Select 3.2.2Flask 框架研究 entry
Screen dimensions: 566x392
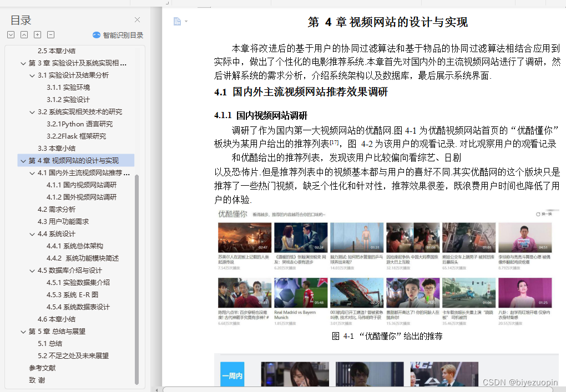pos(76,136)
